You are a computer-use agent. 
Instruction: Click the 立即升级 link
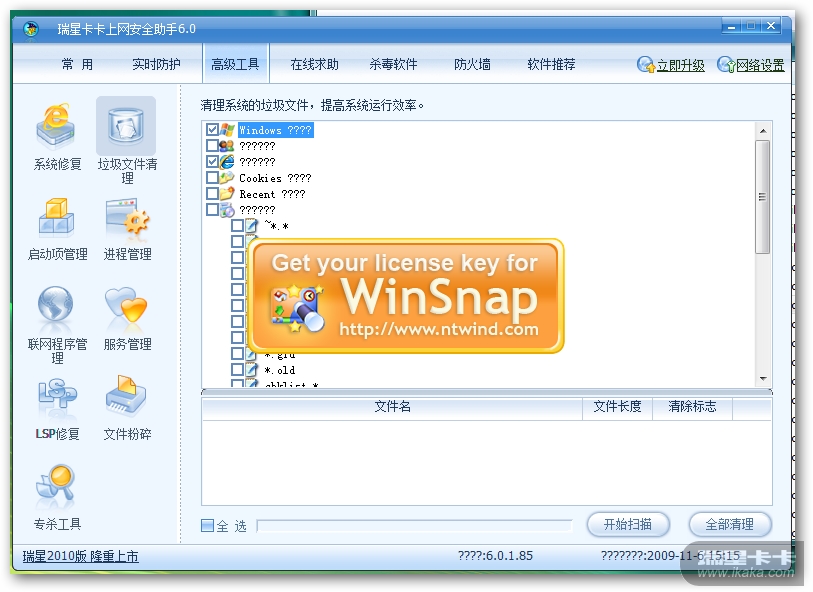point(680,65)
